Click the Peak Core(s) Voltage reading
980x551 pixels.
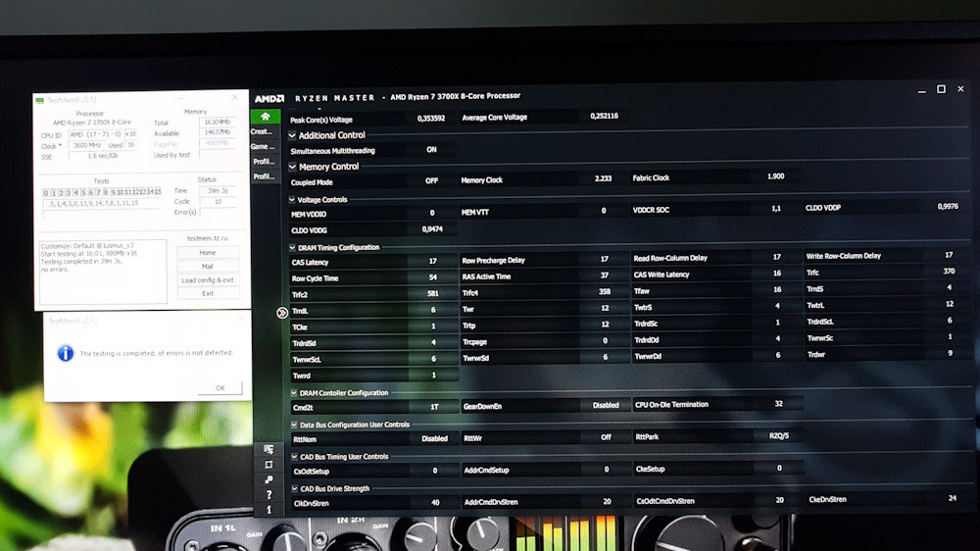click(431, 119)
